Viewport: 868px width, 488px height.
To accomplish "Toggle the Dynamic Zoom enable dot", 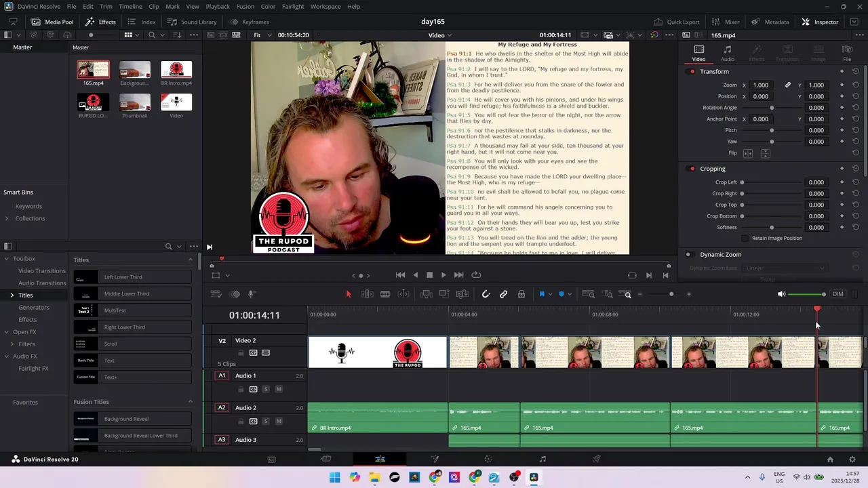I will (689, 255).
